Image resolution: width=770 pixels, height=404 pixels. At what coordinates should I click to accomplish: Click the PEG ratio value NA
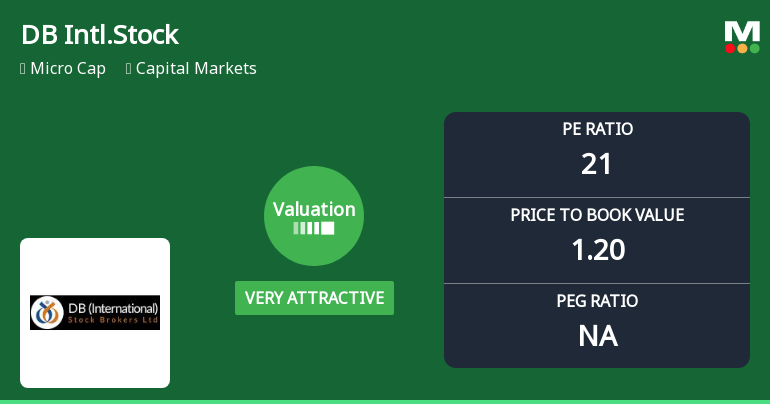tap(597, 336)
